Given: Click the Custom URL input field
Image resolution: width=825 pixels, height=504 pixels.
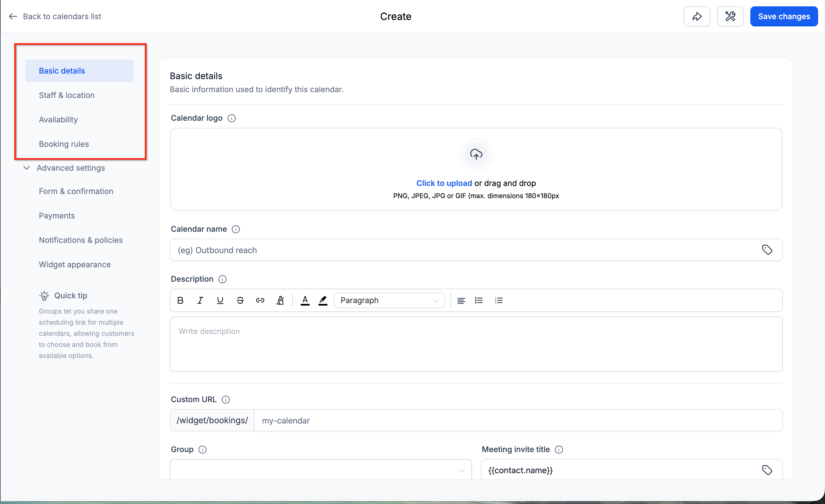Looking at the screenshot, I should [x=518, y=420].
